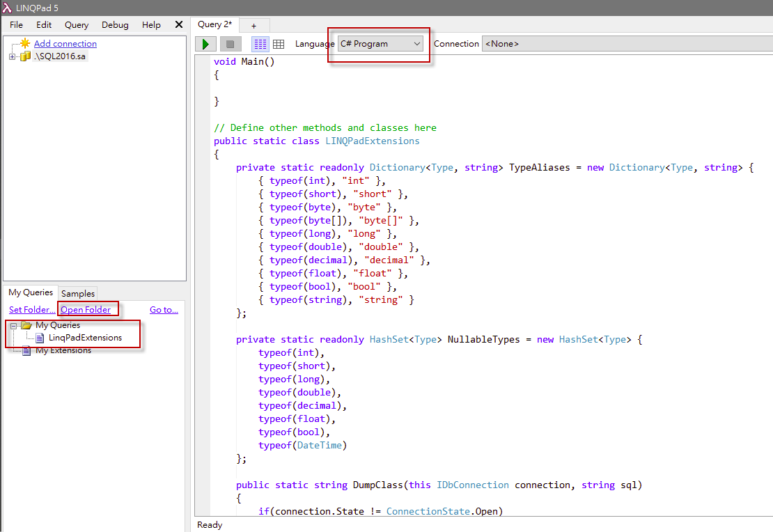Click the Ready status bar text
773x532 pixels.
coord(210,525)
